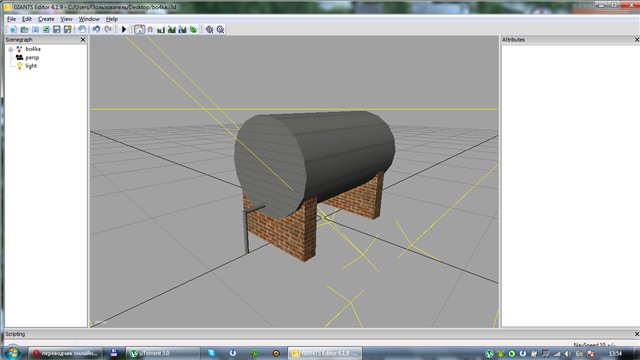Undo the last action

pos(96,29)
